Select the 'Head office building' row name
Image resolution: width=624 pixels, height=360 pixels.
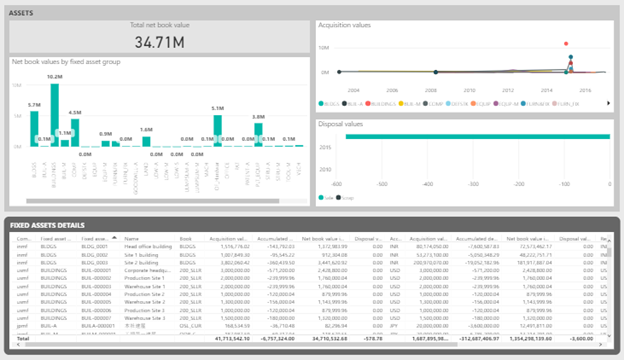[x=148, y=247]
